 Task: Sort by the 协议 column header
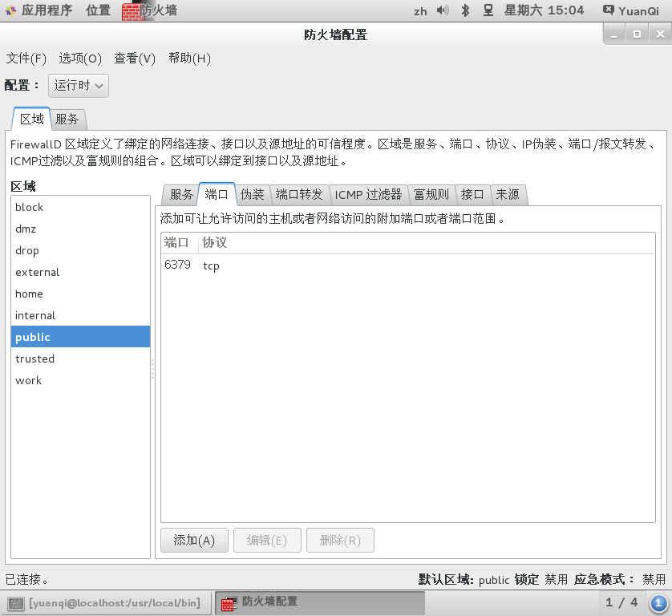coord(427,243)
